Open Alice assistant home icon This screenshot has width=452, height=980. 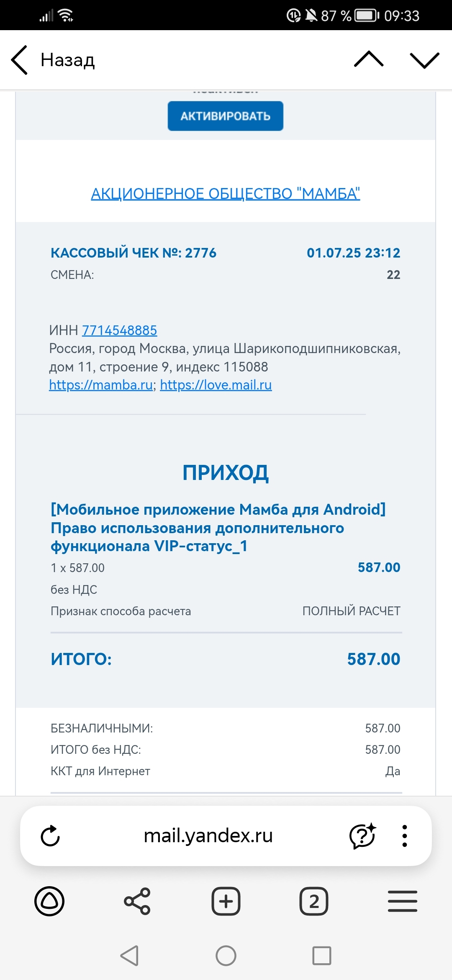pos(49,901)
